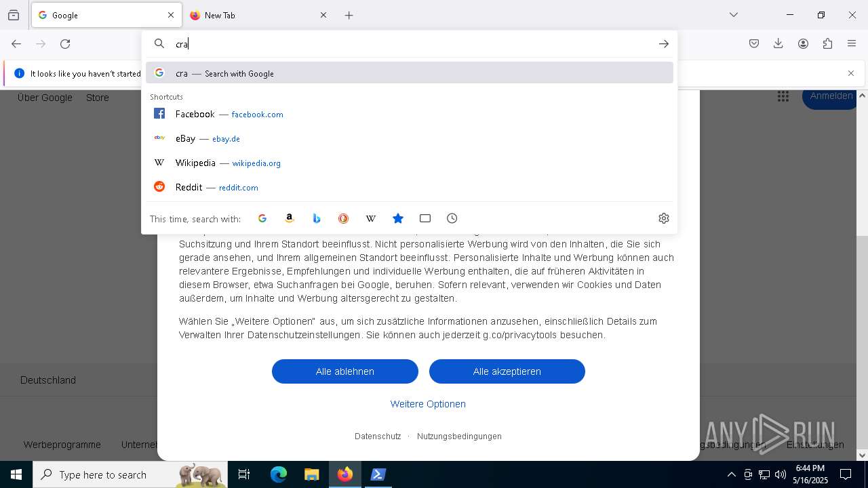Open the Downloads toolbar icon
Viewport: 868px width, 488px height.
click(778, 44)
